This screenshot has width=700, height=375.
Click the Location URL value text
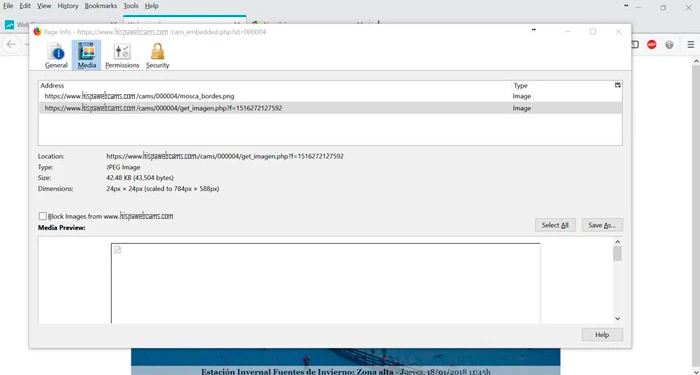tap(225, 156)
